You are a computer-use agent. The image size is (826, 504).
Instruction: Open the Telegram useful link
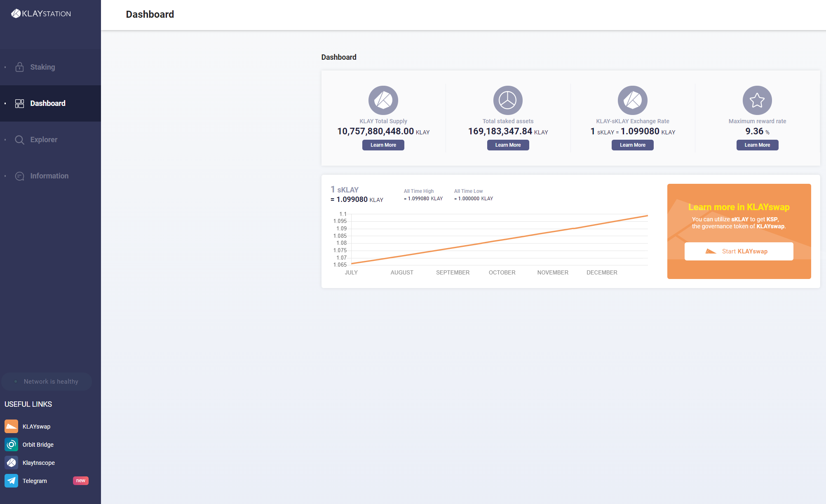coord(35,481)
